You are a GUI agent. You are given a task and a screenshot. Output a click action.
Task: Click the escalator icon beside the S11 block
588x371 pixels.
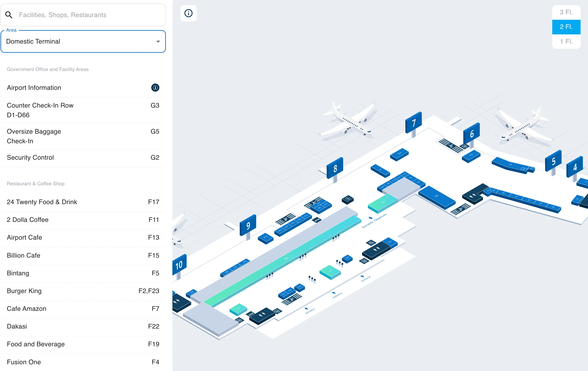coord(314,203)
